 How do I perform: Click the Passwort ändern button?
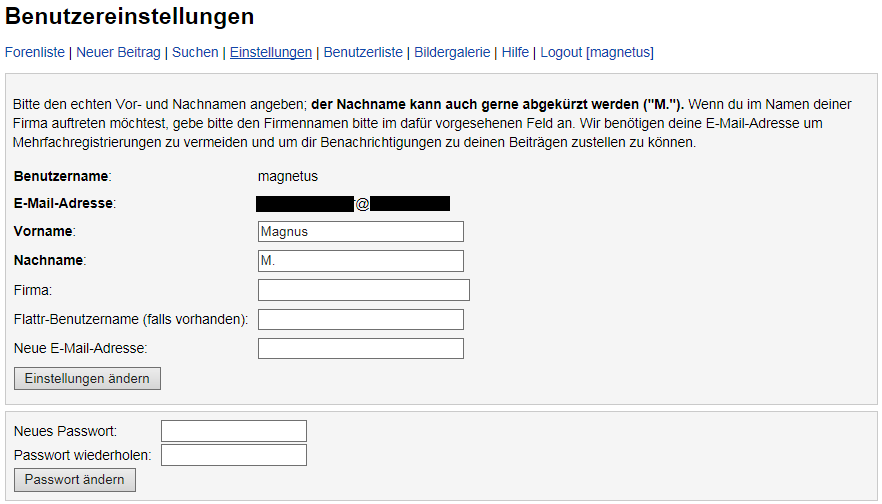pos(75,480)
